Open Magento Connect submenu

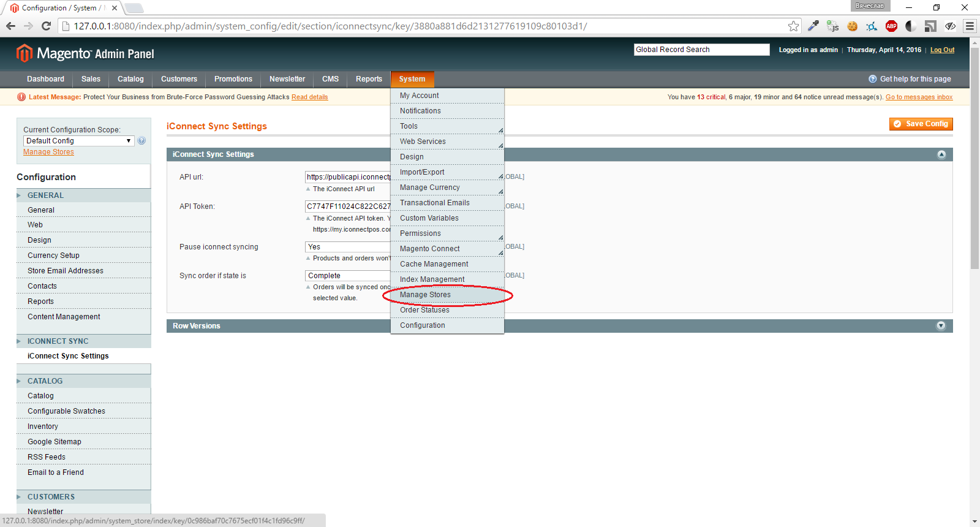coord(447,249)
